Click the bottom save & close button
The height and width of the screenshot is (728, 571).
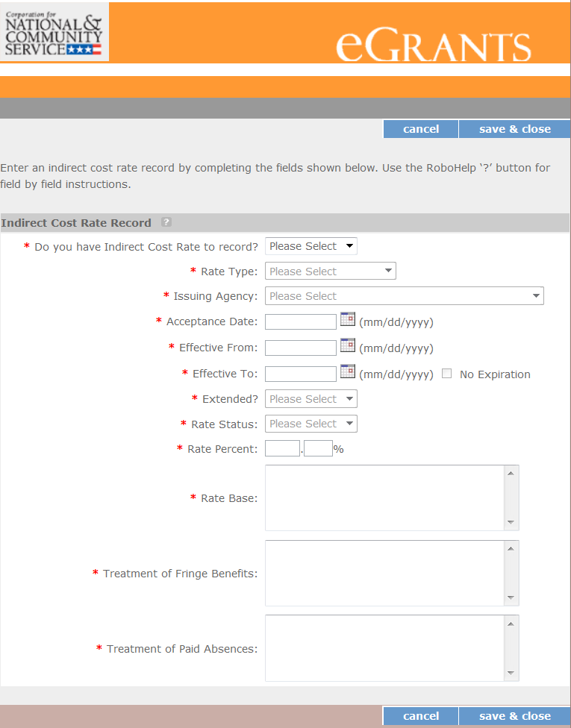coord(515,716)
